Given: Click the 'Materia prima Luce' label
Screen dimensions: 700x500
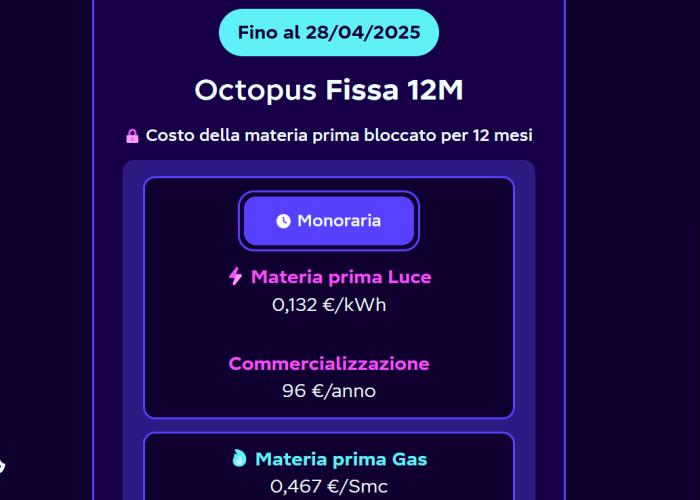Looking at the screenshot, I should (341, 276).
